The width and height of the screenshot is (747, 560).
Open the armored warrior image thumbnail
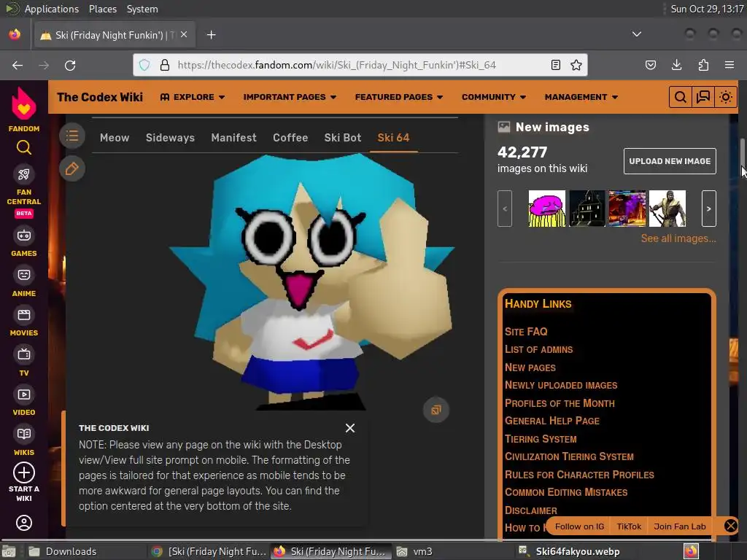pyautogui.click(x=667, y=209)
